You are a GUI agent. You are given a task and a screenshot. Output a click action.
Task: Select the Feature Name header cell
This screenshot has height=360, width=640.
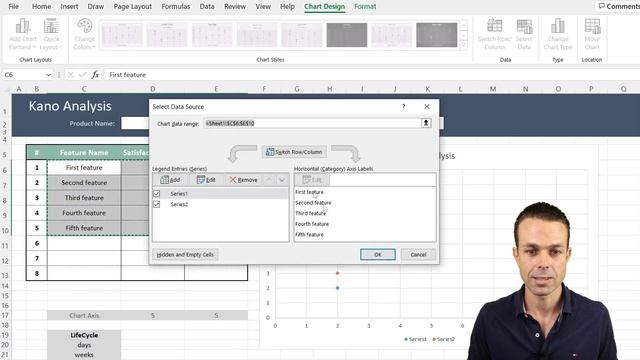click(x=84, y=152)
